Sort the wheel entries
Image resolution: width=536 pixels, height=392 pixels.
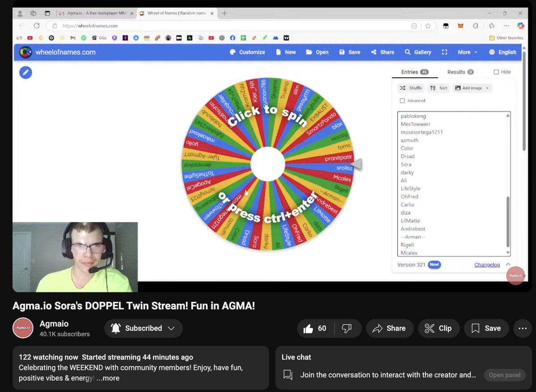tap(438, 88)
